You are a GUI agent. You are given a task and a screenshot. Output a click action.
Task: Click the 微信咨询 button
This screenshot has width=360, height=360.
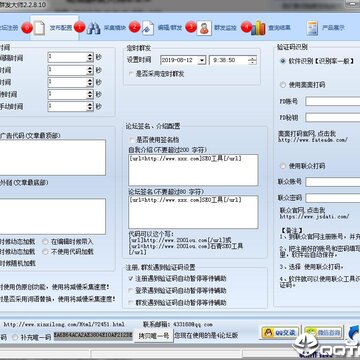click(x=324, y=332)
